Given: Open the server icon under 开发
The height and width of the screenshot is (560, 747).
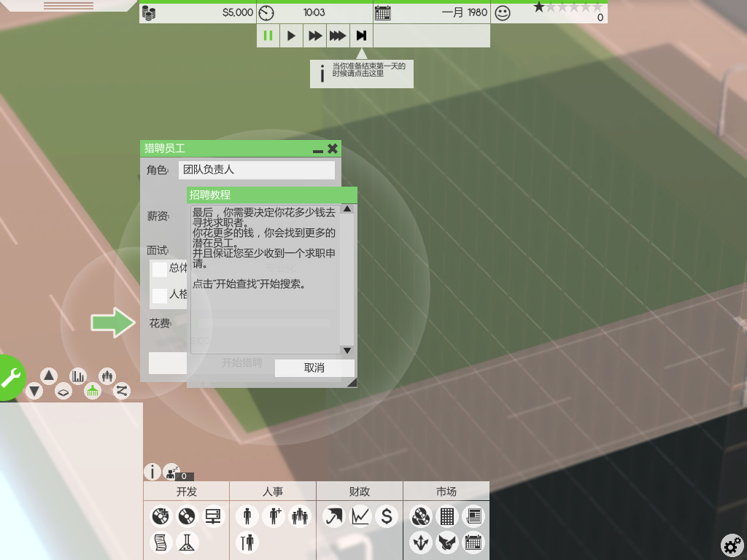Looking at the screenshot, I should click(x=212, y=516).
